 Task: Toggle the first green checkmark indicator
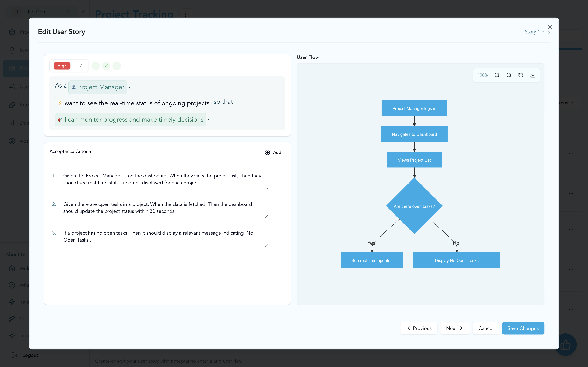click(96, 66)
